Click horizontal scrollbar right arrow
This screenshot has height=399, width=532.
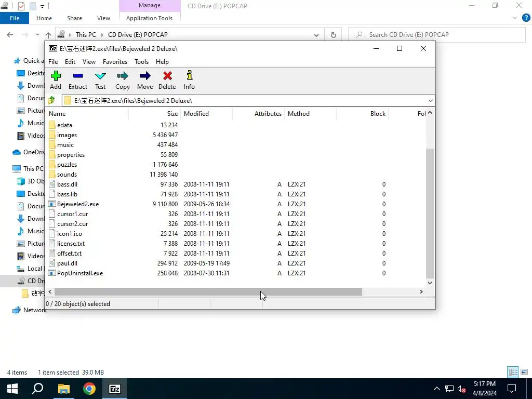pyautogui.click(x=421, y=292)
